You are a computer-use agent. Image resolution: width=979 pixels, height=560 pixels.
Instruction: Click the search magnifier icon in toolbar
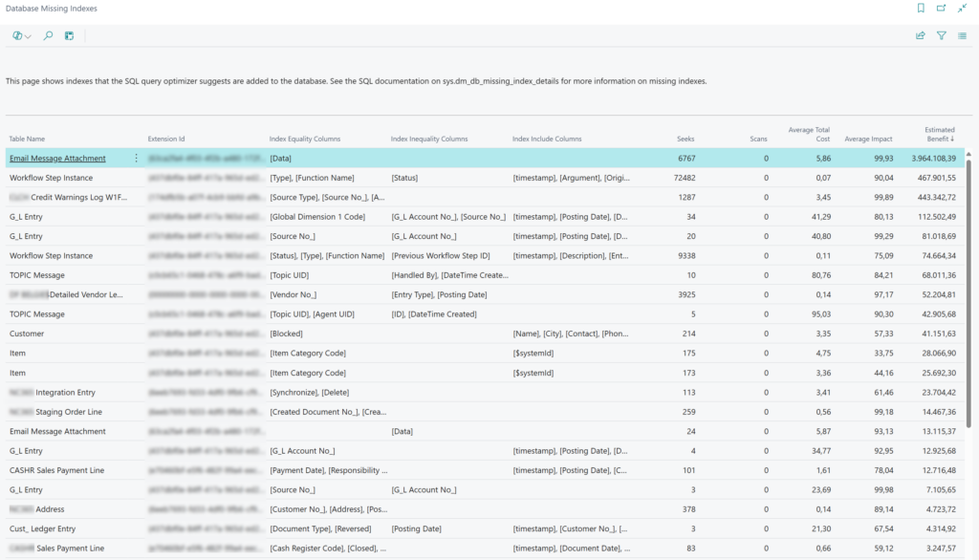pyautogui.click(x=48, y=35)
